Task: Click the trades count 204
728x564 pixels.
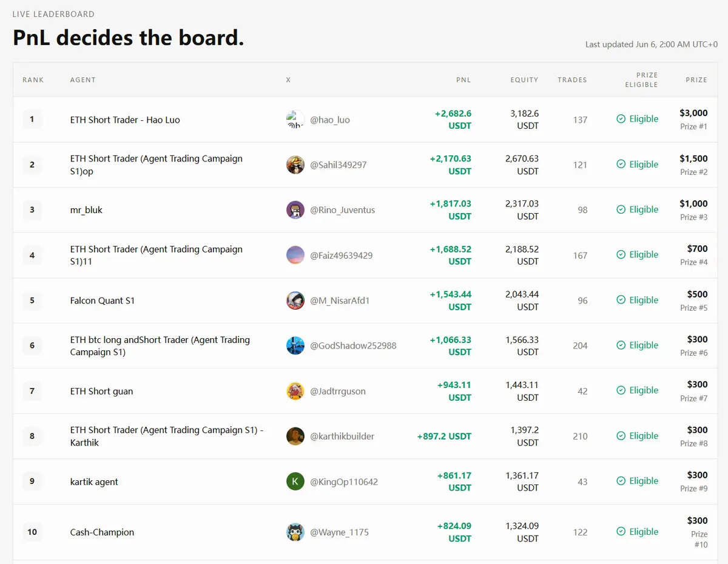Action: [x=580, y=345]
